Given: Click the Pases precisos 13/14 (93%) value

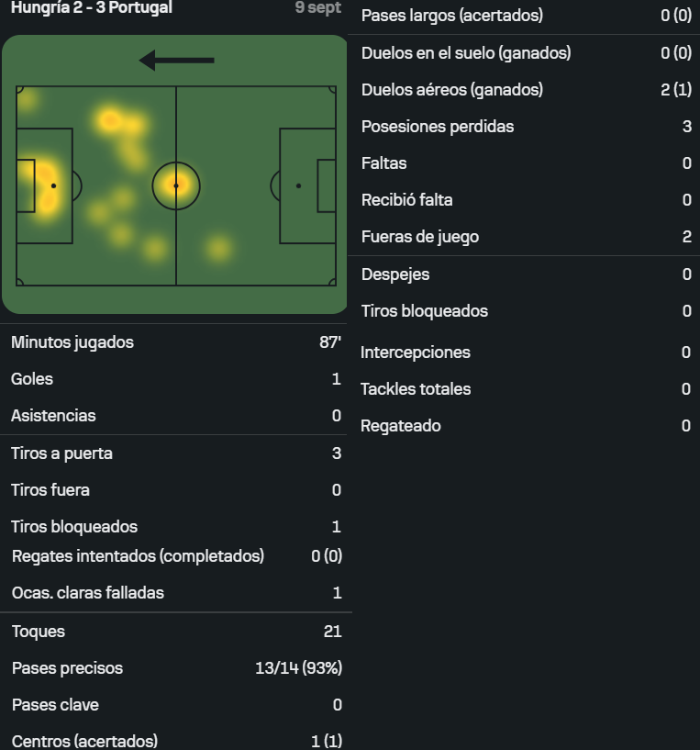Looking at the screenshot, I should click(298, 668).
